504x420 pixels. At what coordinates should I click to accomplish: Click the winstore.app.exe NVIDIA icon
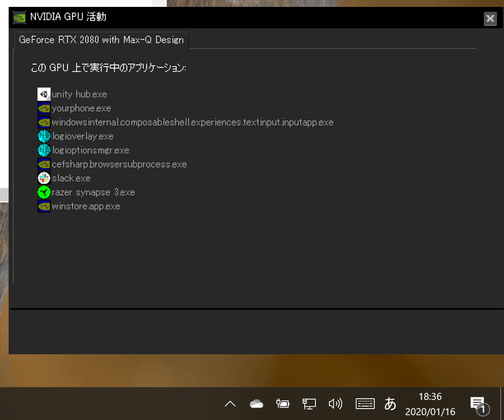(44, 206)
